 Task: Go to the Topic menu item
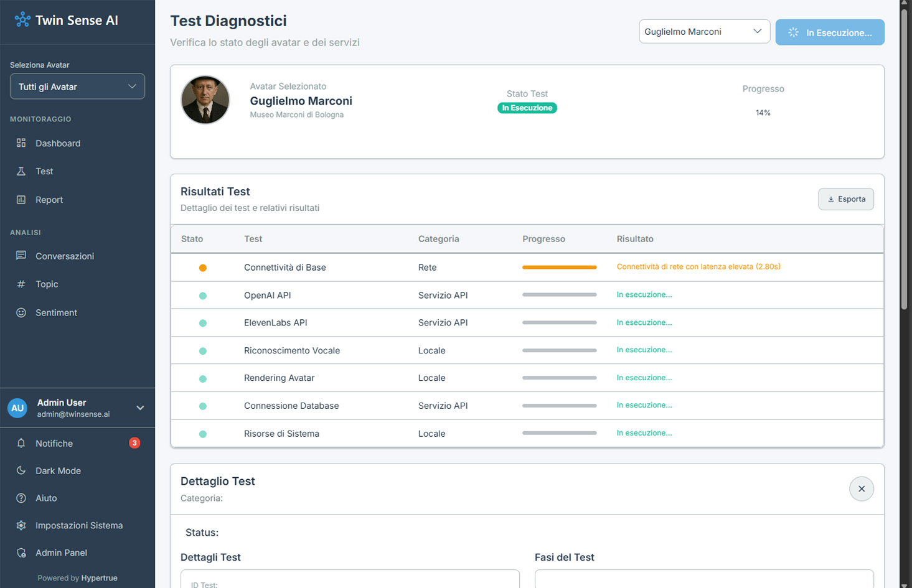(x=47, y=284)
